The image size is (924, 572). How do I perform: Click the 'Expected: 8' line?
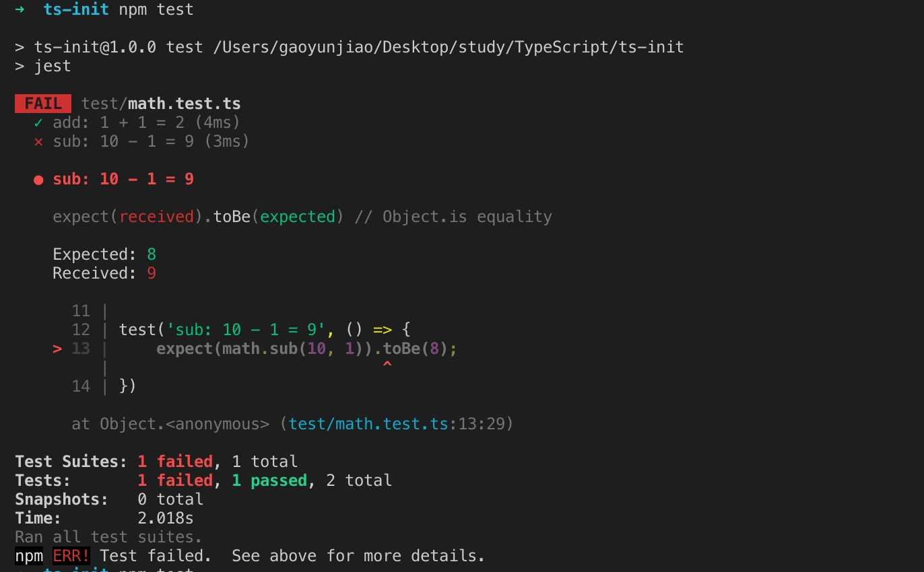click(x=104, y=254)
